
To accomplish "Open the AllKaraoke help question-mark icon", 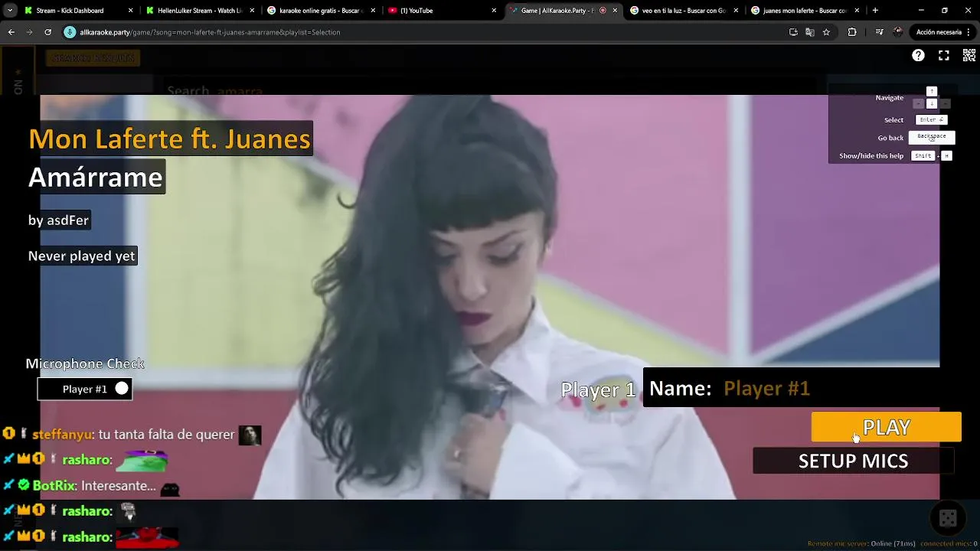I will (x=918, y=55).
